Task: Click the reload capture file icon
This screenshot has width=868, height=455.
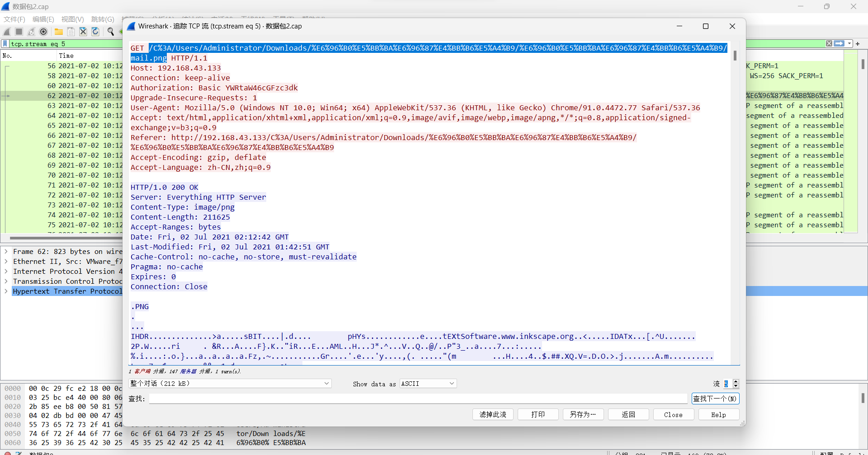Action: click(95, 32)
